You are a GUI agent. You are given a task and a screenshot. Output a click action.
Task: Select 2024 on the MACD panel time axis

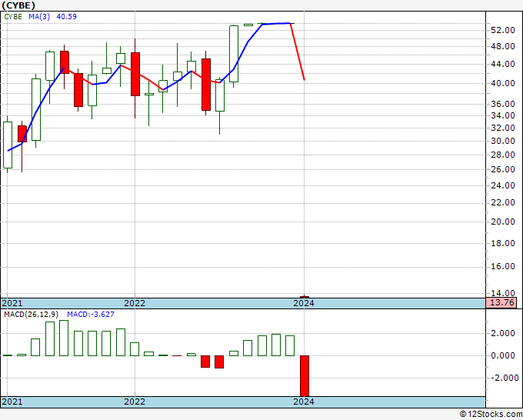click(x=304, y=402)
